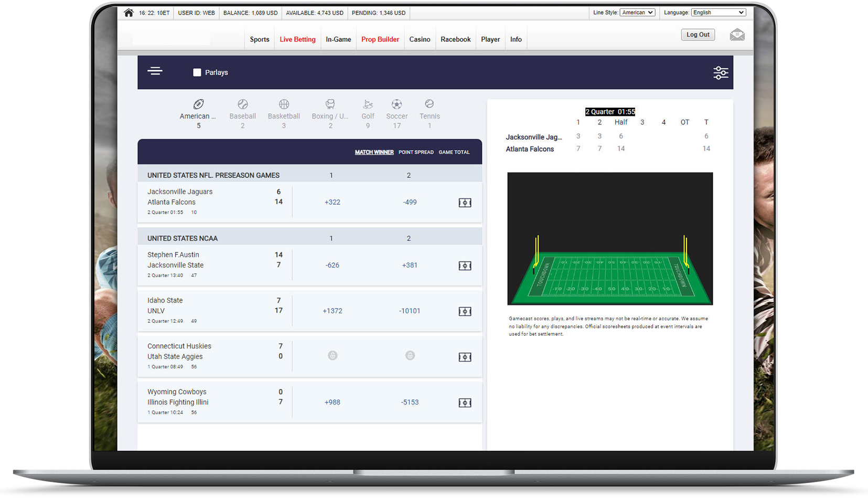Open the Line Style dropdown
Viewport: 868px width, 498px height.
click(x=637, y=13)
